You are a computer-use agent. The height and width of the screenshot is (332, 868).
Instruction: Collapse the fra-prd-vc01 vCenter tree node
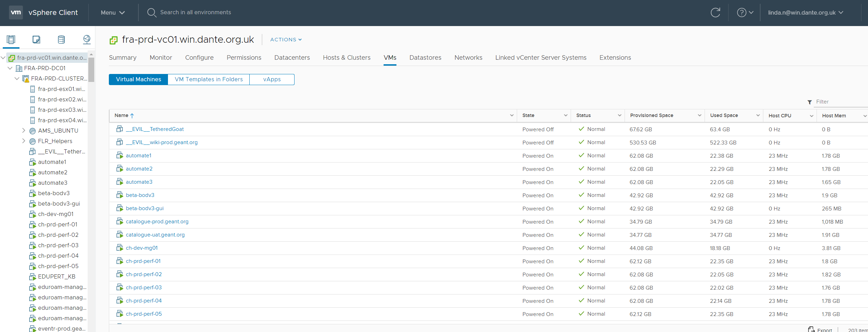click(3, 58)
